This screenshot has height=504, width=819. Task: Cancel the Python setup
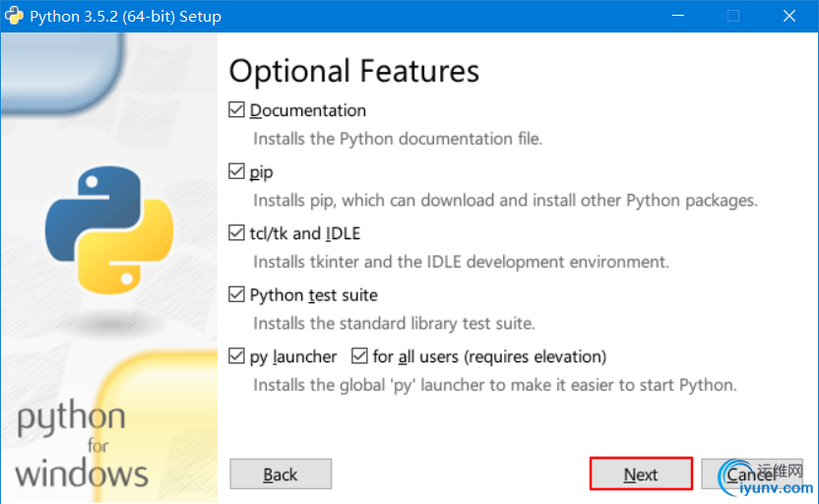(x=752, y=473)
